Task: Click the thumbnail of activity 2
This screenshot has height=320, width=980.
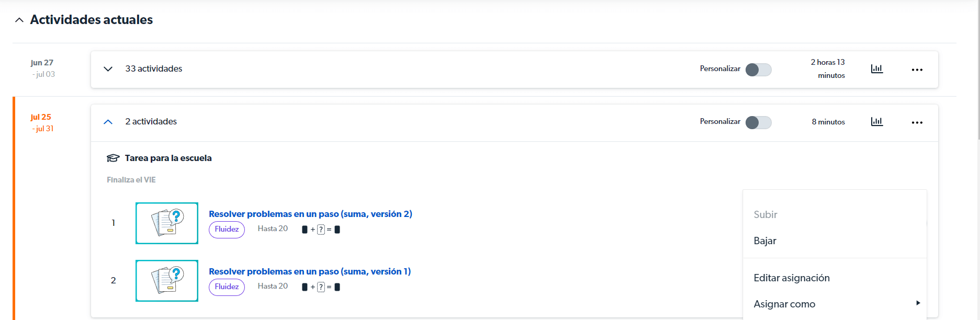Action: (167, 281)
